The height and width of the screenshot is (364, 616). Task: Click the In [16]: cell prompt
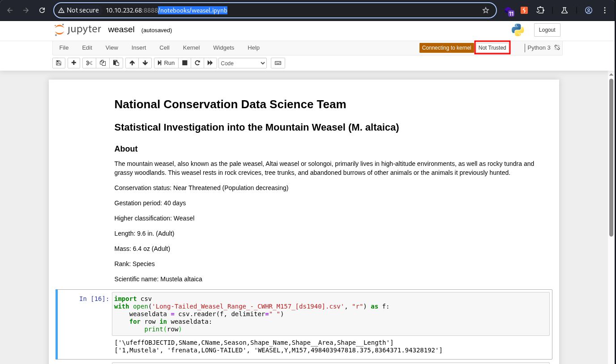tap(94, 299)
